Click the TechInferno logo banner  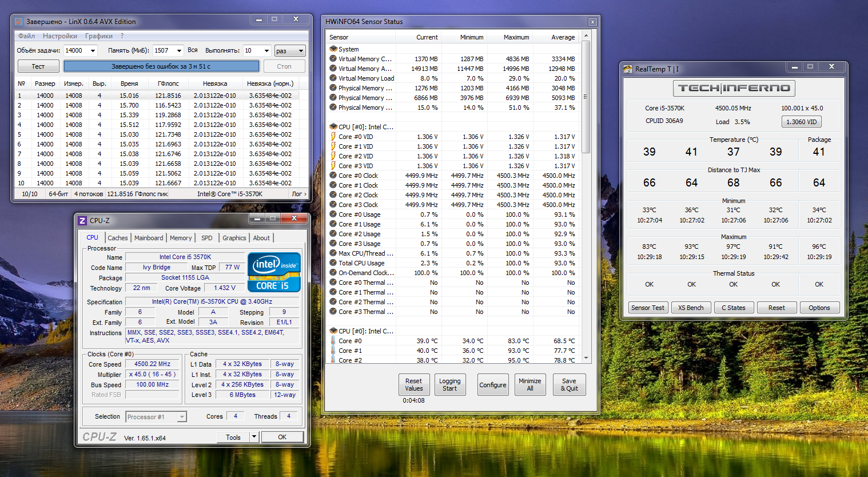click(x=734, y=88)
